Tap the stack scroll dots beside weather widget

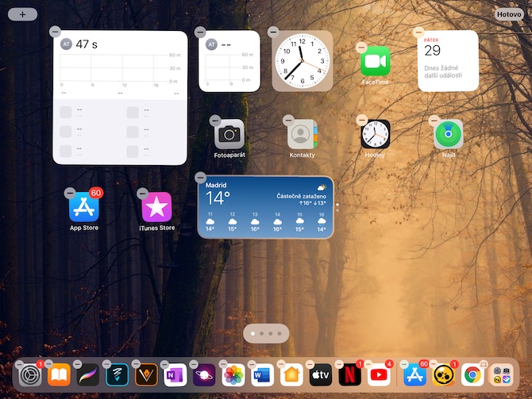pyautogui.click(x=337, y=208)
